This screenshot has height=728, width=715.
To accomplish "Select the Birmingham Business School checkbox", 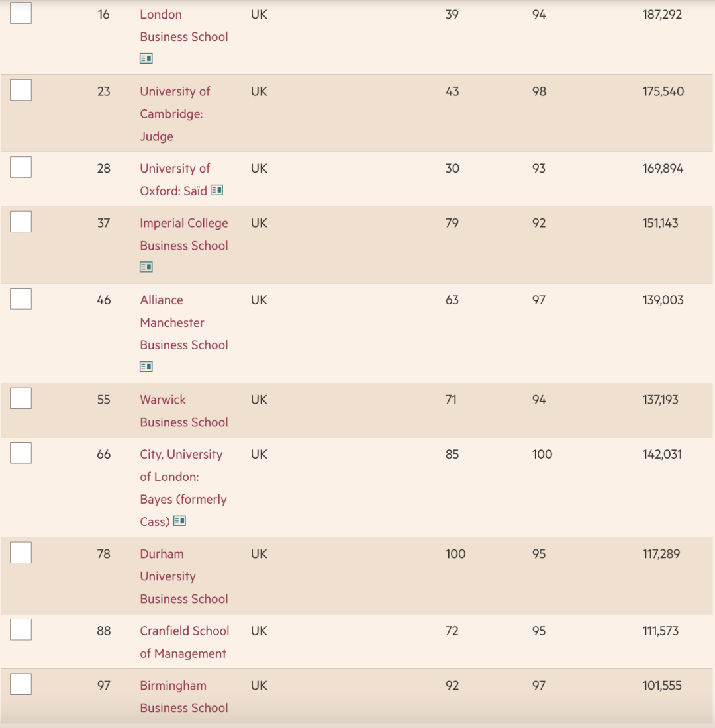I will click(21, 684).
